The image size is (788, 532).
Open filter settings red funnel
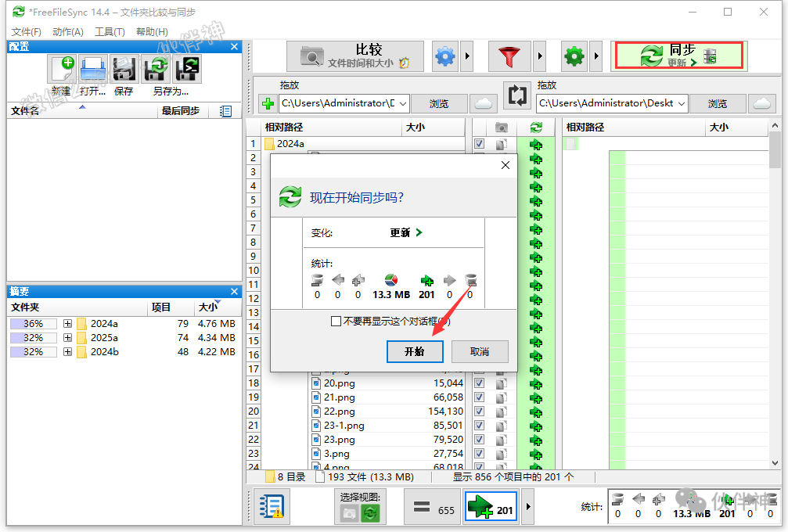point(509,56)
